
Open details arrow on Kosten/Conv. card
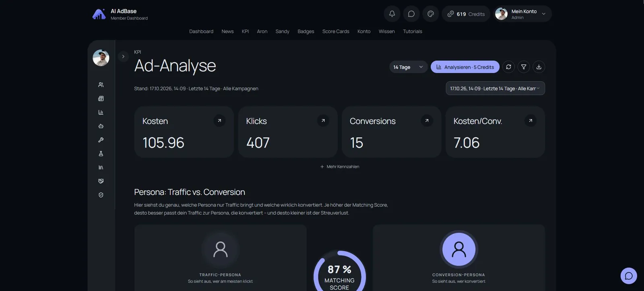point(530,120)
